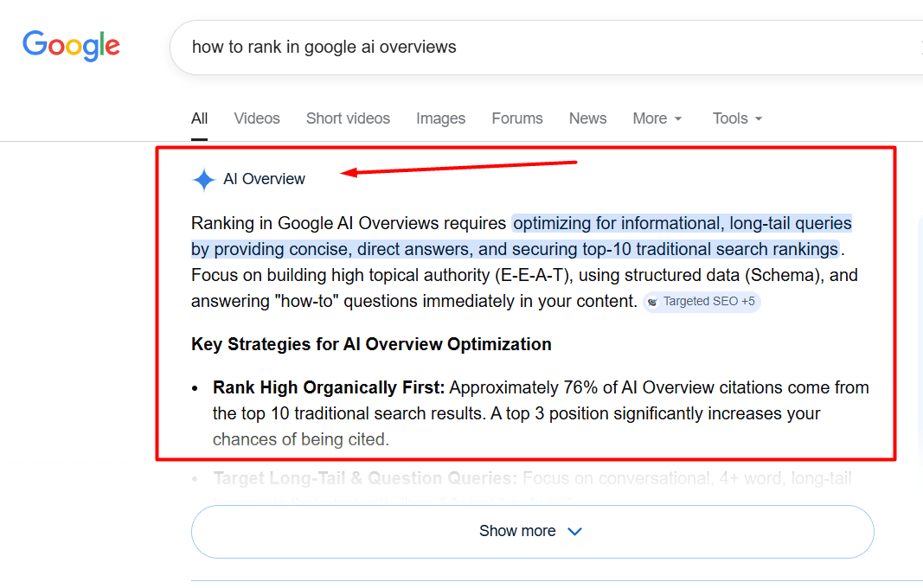923x588 pixels.
Task: Click the Google logo
Action: (x=71, y=46)
